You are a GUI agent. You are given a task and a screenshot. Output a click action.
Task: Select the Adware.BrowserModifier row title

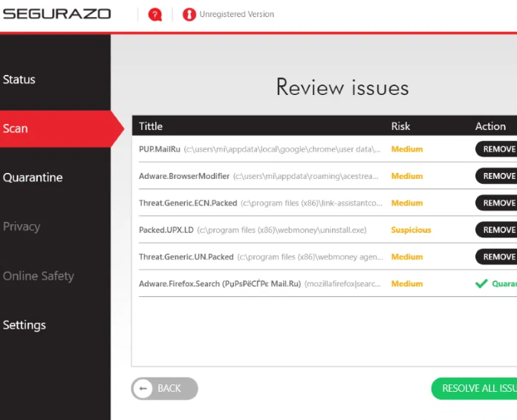click(184, 176)
